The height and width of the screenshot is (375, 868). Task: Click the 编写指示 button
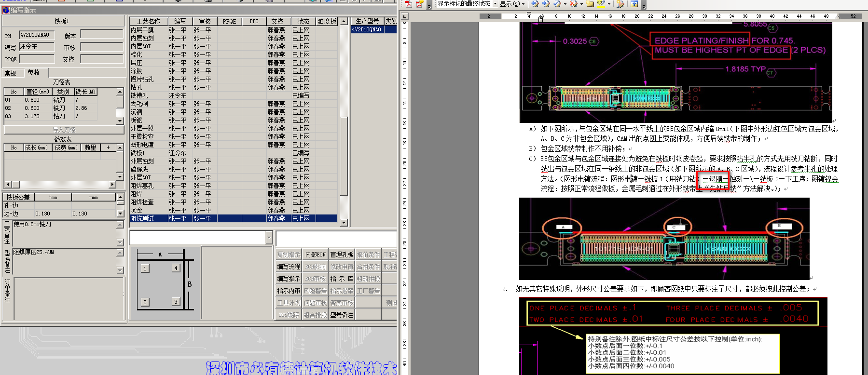(x=289, y=279)
